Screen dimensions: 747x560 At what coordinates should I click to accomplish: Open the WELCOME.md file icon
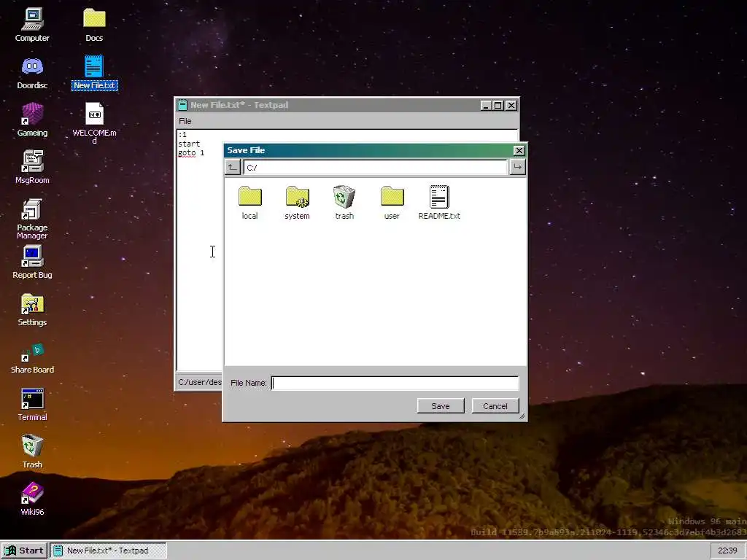click(94, 122)
